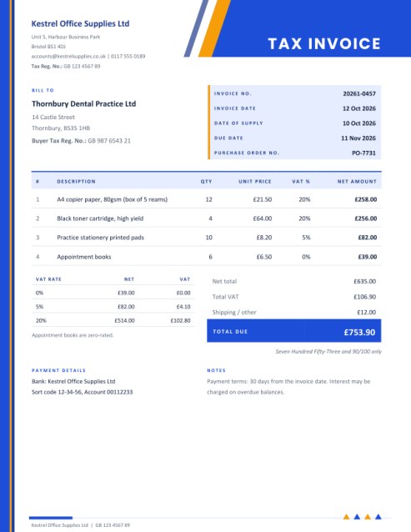Click the PAYMENT DETAILS heading
This screenshot has height=532, width=411.
coord(58,370)
